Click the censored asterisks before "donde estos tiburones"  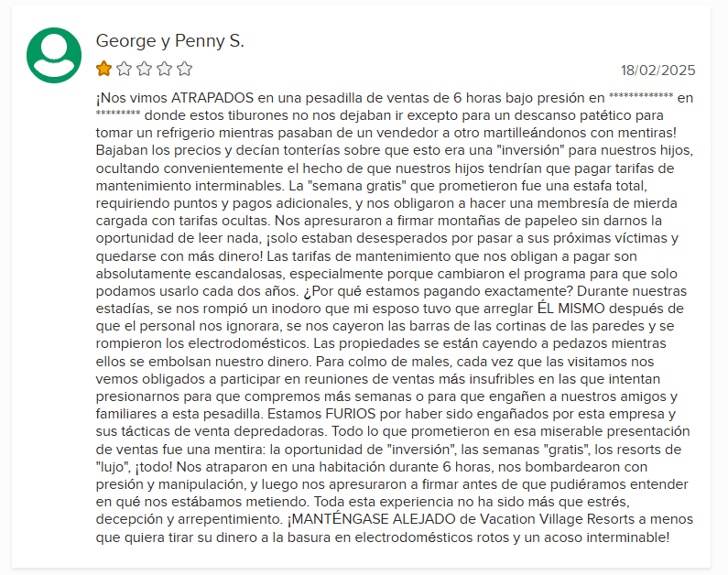[x=118, y=114]
